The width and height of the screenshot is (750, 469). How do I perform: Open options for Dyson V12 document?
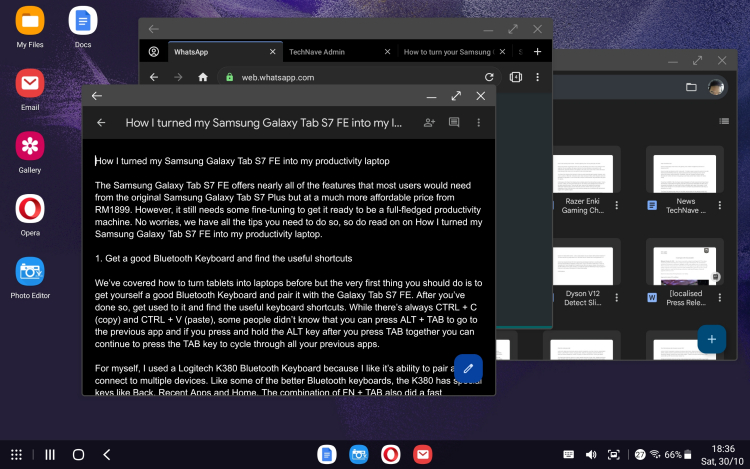[x=617, y=297]
